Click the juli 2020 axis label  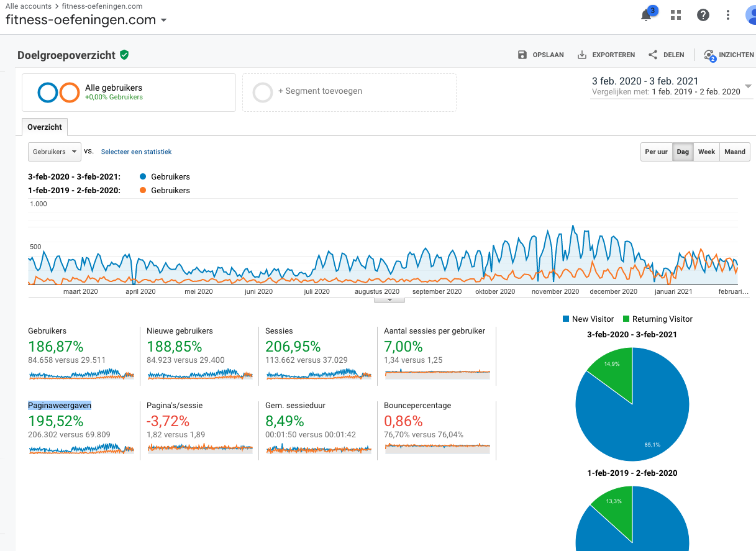click(317, 291)
